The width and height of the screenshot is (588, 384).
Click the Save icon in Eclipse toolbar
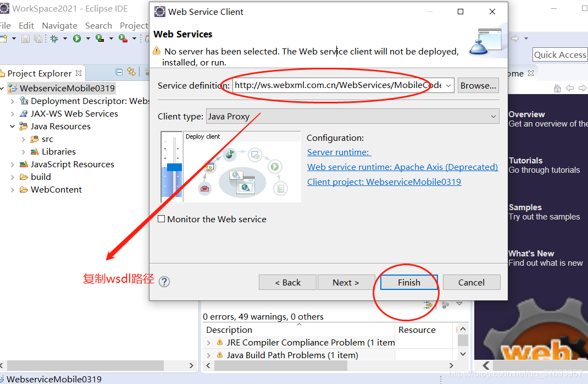[25, 39]
